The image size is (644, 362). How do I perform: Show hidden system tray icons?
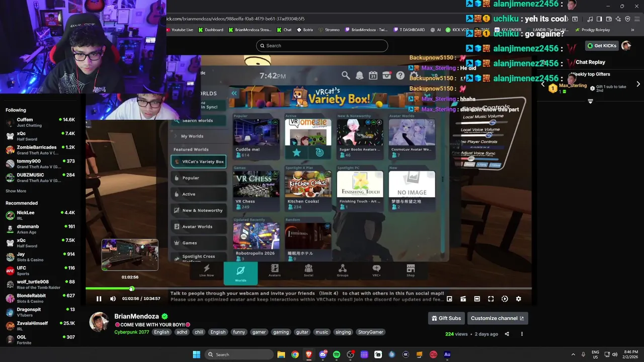(573, 354)
